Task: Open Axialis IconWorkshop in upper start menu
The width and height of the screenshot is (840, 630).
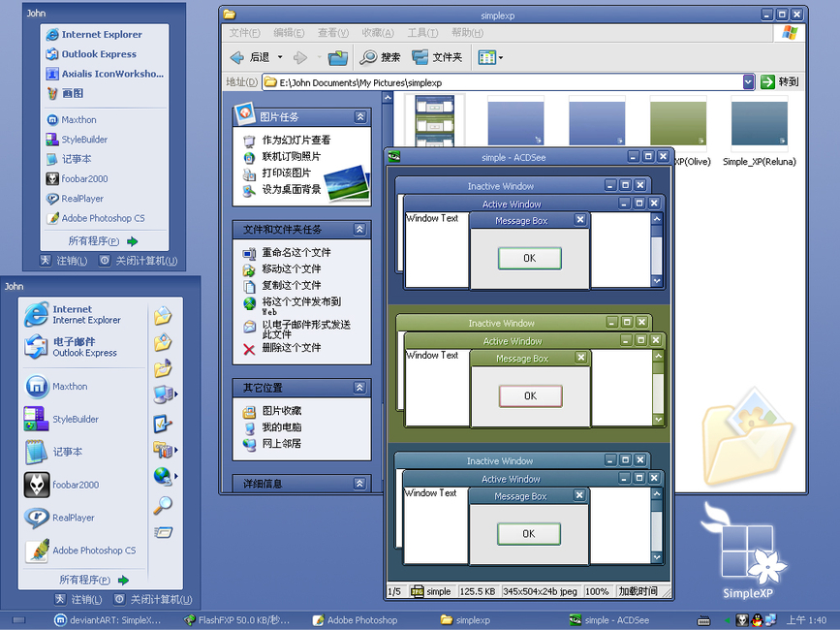Action: click(x=105, y=74)
